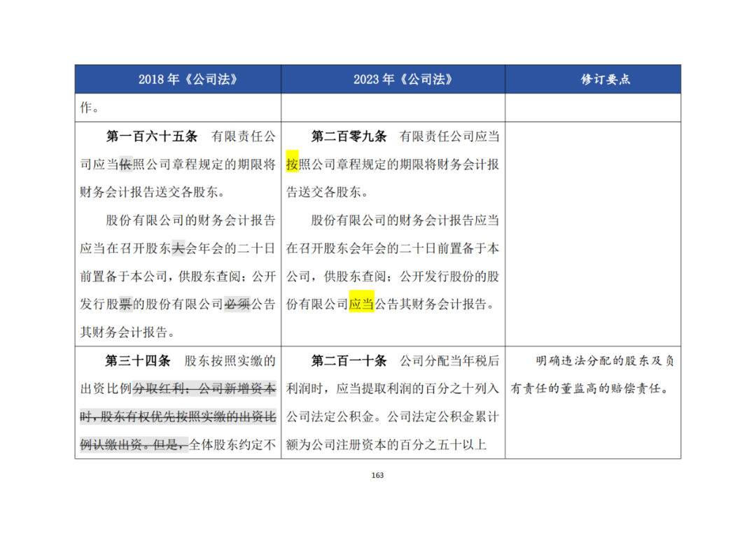Click the 第三十四条 article heading
Viewport: 756px width, 534px height.
[x=138, y=360]
